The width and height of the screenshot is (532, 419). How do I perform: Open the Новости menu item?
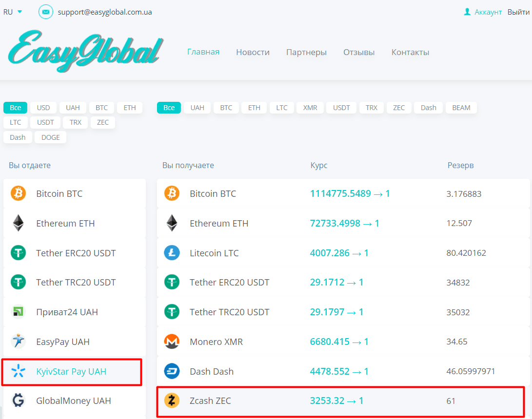click(x=253, y=52)
